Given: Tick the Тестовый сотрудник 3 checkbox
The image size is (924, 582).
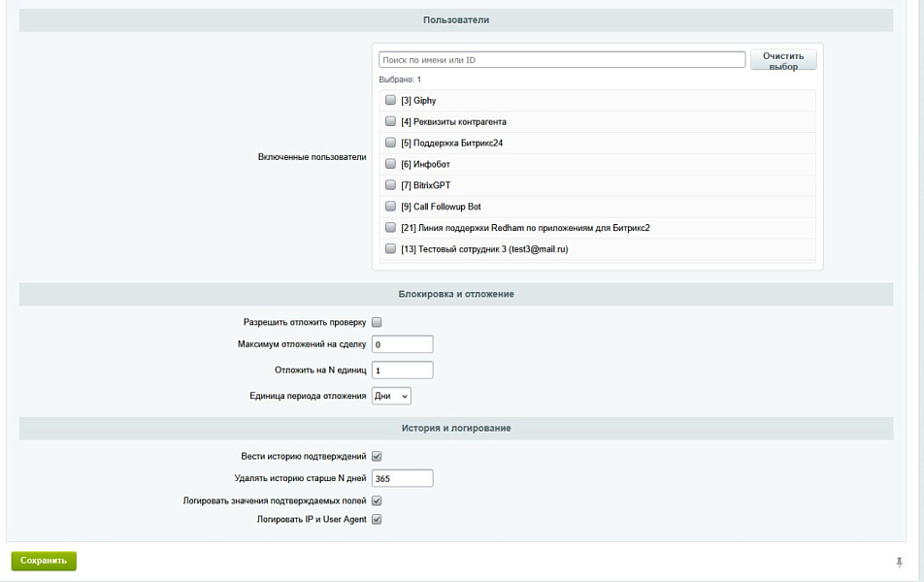Looking at the screenshot, I should click(390, 248).
